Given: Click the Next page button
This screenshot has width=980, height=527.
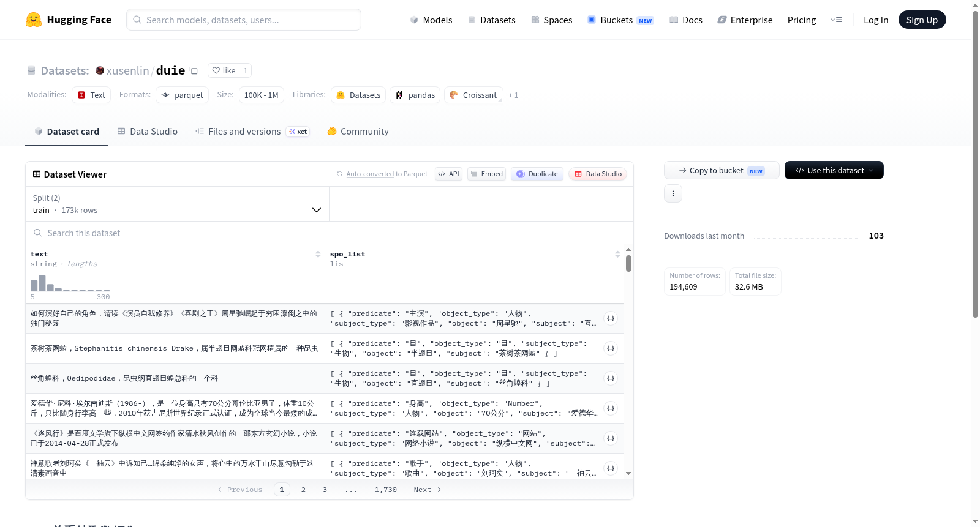Looking at the screenshot, I should pos(428,490).
